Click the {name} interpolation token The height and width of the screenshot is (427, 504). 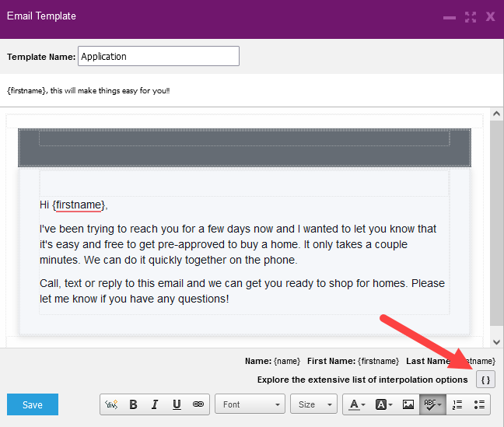[x=287, y=361]
